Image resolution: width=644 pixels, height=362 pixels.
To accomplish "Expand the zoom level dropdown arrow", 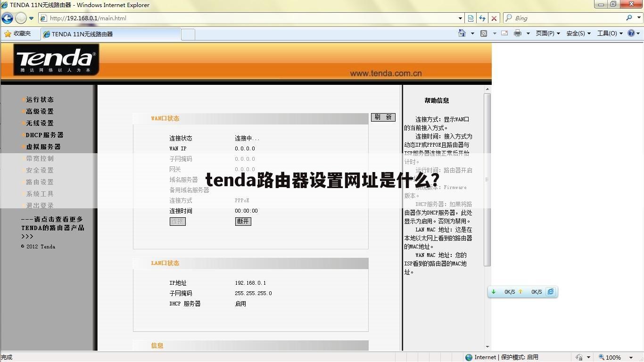I will 631,357.
